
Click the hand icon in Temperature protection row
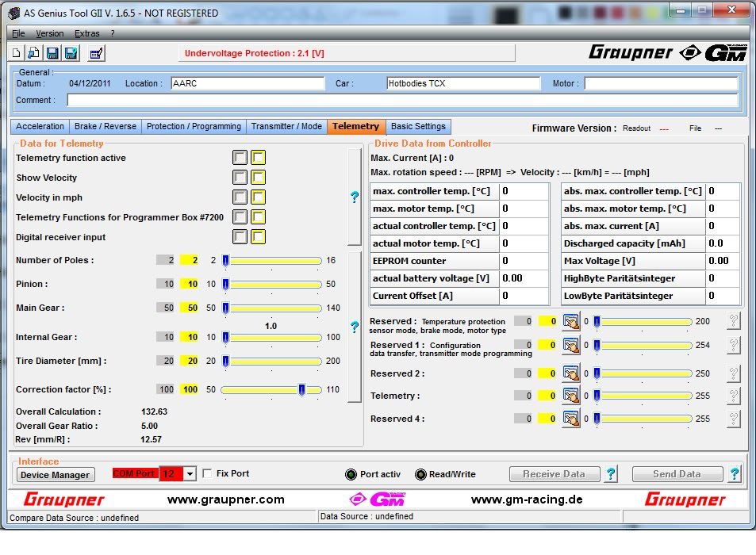click(571, 321)
